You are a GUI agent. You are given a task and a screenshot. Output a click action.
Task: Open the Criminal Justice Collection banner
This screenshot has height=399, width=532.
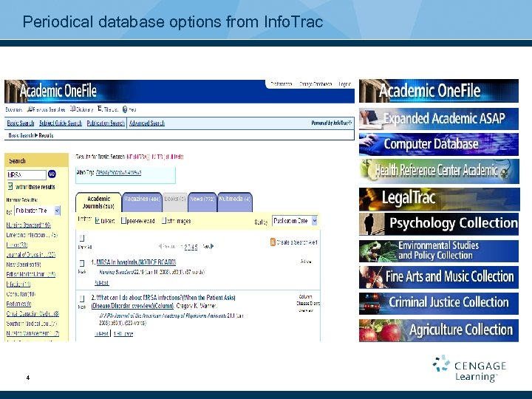coord(439,304)
